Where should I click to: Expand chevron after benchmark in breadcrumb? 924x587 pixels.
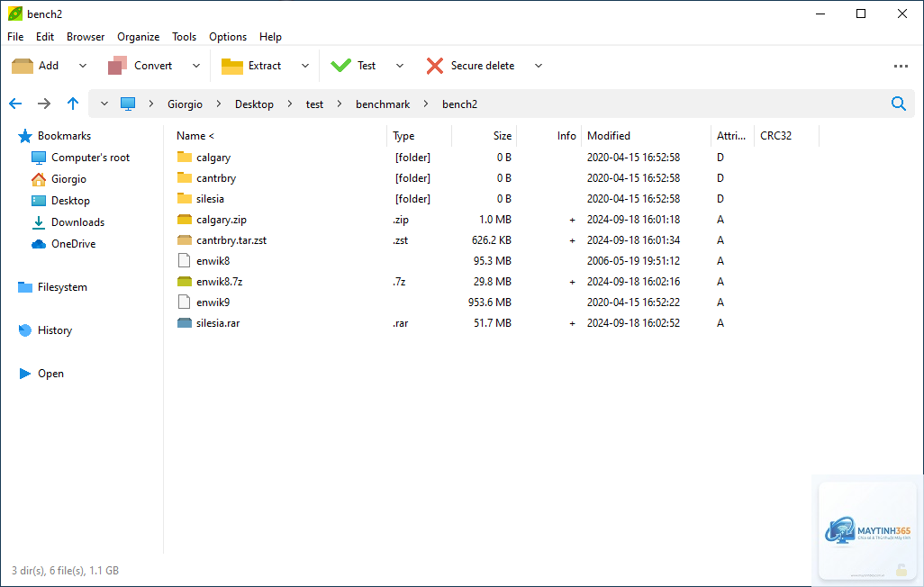[x=425, y=104]
